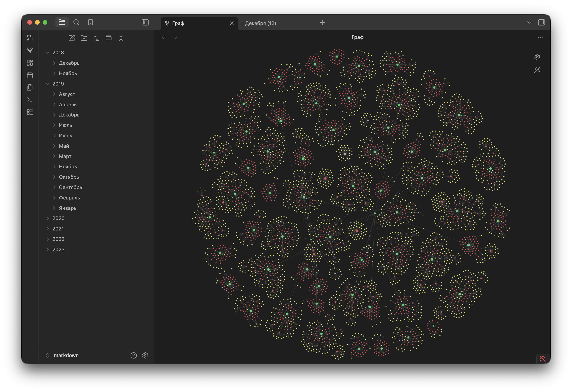Toggle the left sidebar panel
572x392 pixels.
coord(145,22)
